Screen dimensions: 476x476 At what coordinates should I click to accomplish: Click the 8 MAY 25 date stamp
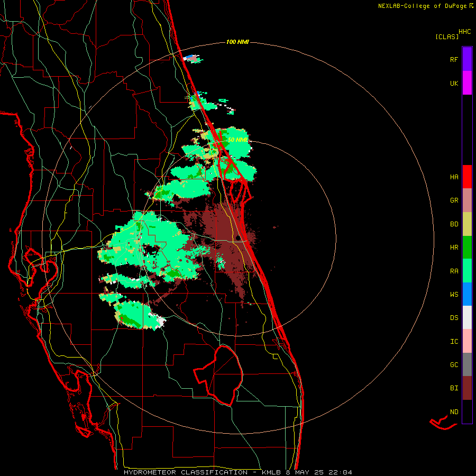pos(305,472)
